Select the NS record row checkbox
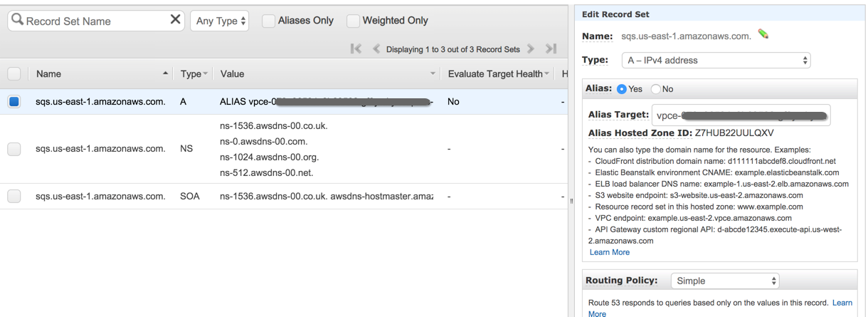This screenshot has height=317, width=868. pyautogui.click(x=14, y=149)
